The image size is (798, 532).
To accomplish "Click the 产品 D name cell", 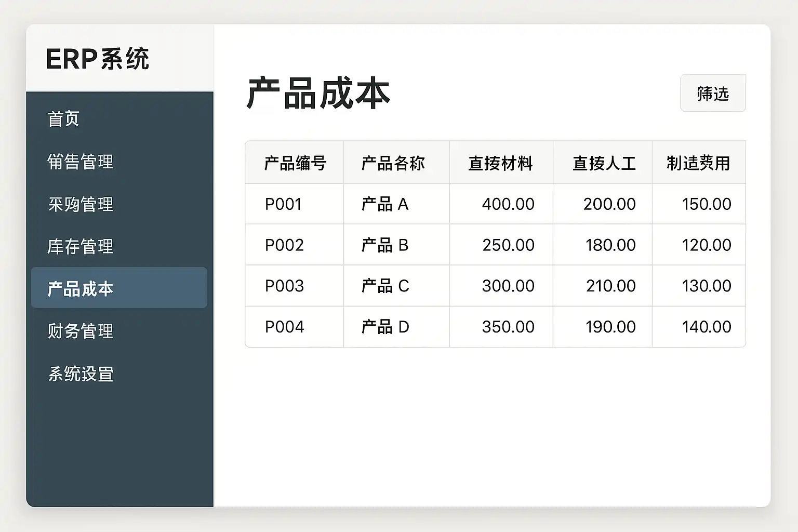I will click(x=385, y=327).
